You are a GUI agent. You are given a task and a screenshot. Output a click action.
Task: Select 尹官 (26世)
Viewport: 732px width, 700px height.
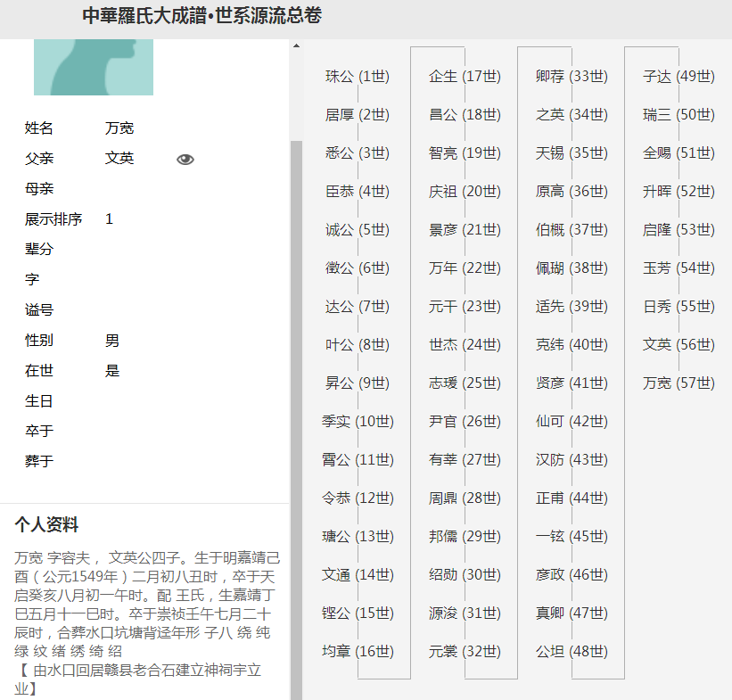[x=465, y=421]
